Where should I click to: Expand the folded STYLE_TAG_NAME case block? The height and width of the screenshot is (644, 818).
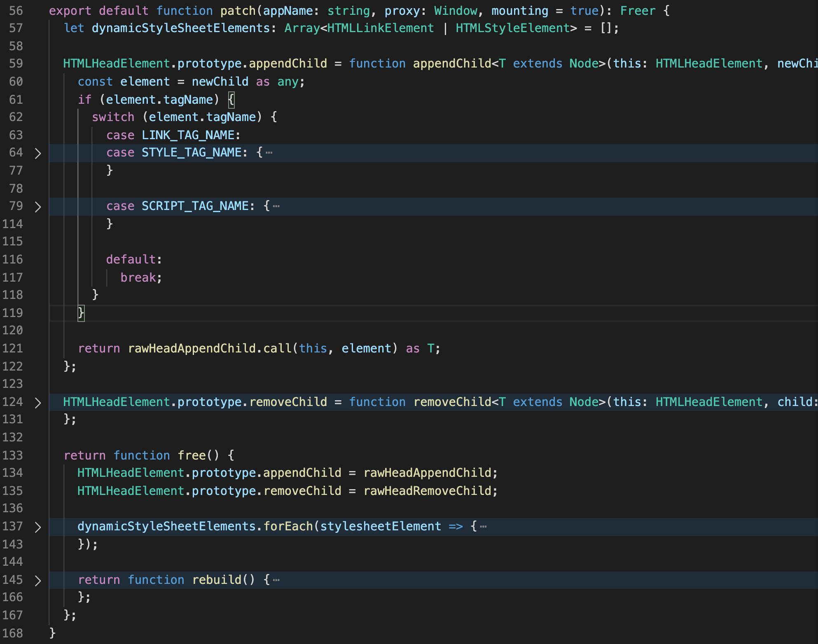pos(38,153)
